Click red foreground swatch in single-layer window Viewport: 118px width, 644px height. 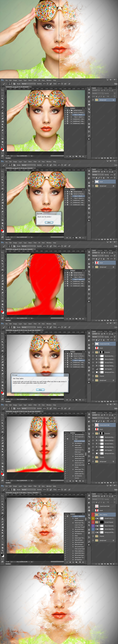pyautogui.click(x=2, y=149)
